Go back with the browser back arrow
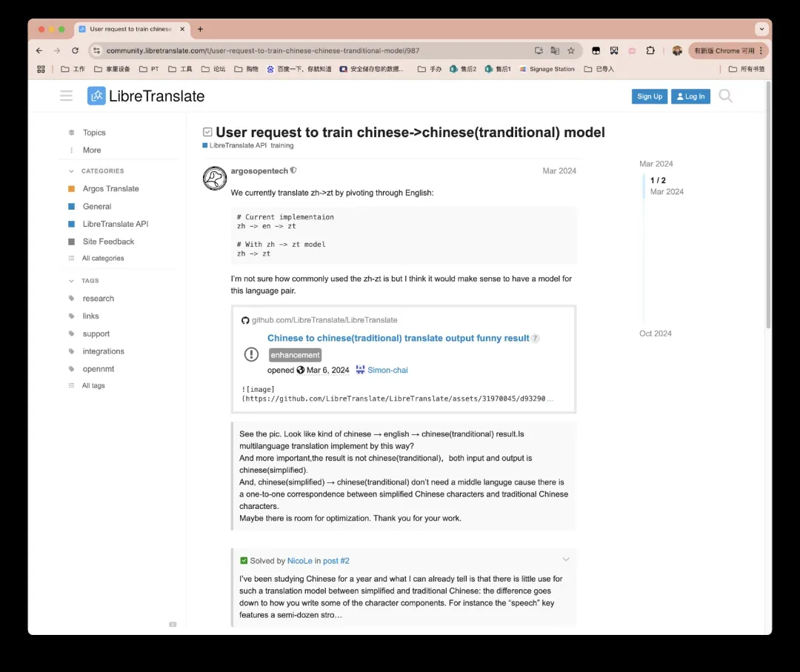 click(x=39, y=50)
